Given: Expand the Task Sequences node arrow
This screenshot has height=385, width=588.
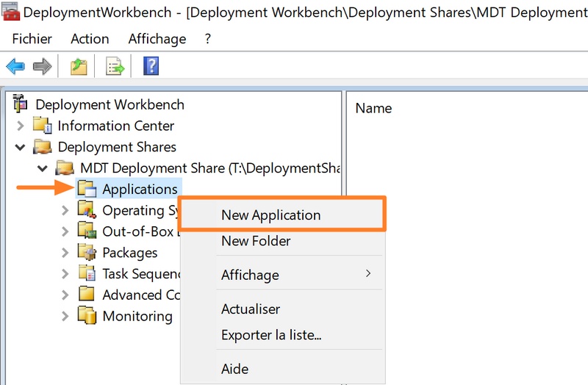Looking at the screenshot, I should point(65,274).
